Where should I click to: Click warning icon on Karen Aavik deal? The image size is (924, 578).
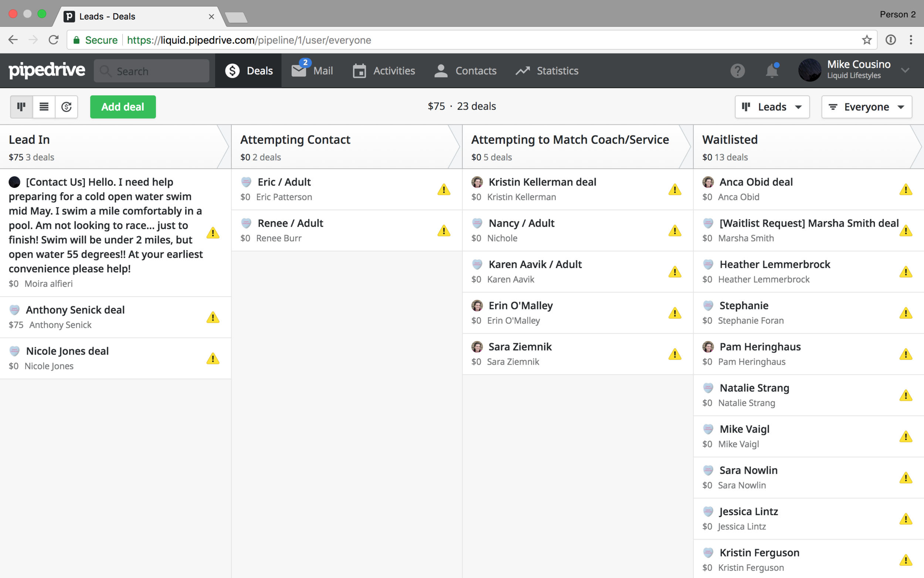coord(675,272)
